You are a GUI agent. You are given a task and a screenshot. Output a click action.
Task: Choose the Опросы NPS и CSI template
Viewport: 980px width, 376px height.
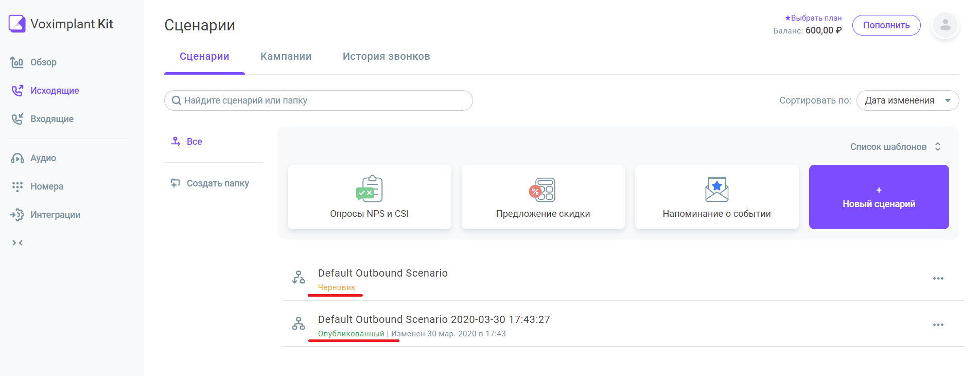370,197
